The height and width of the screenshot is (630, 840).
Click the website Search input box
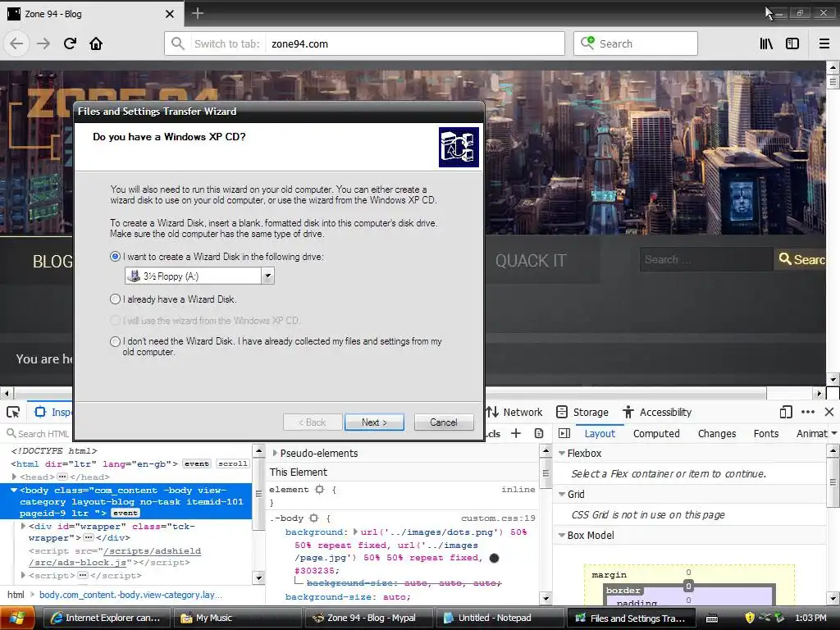tap(706, 260)
